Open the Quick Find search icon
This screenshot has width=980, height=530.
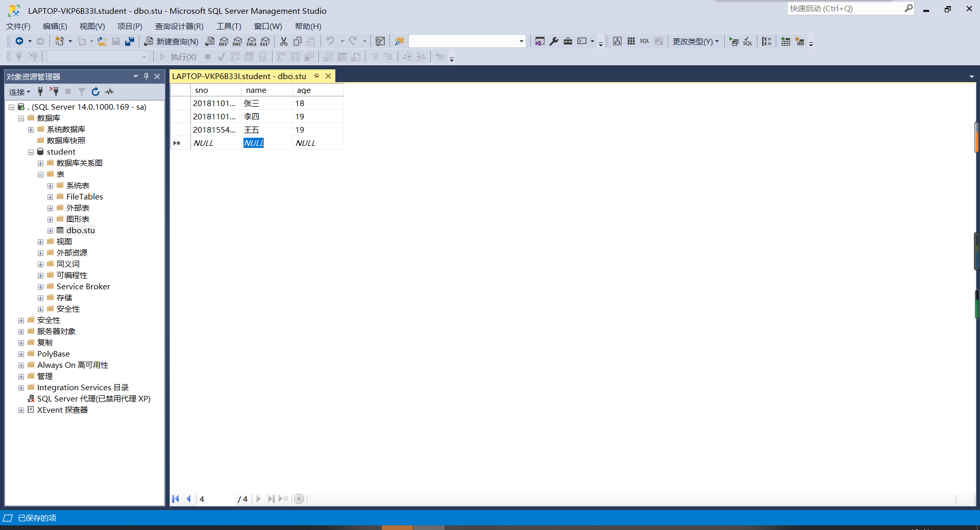(399, 41)
